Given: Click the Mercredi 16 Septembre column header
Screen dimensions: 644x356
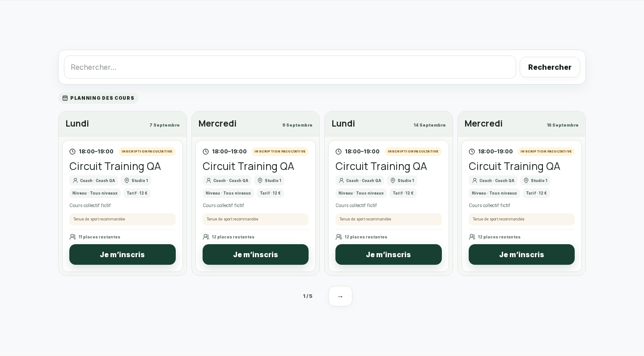Looking at the screenshot, I should tap(521, 124).
